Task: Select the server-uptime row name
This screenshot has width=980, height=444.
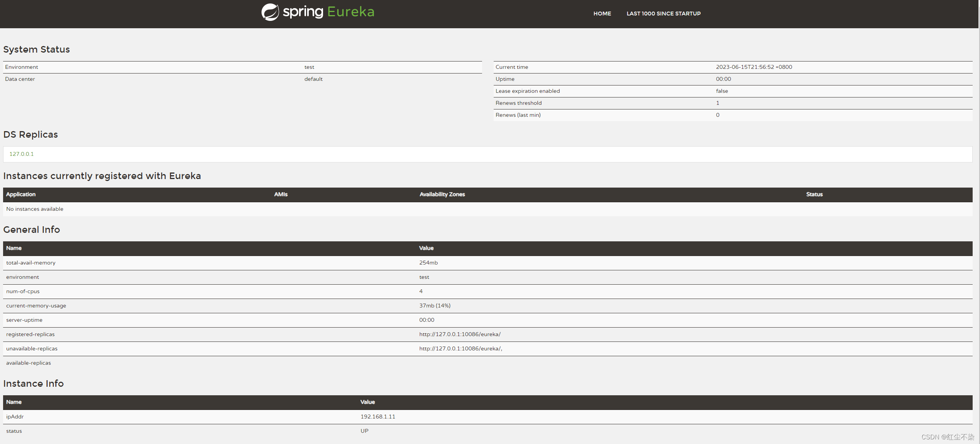Action: click(24, 320)
